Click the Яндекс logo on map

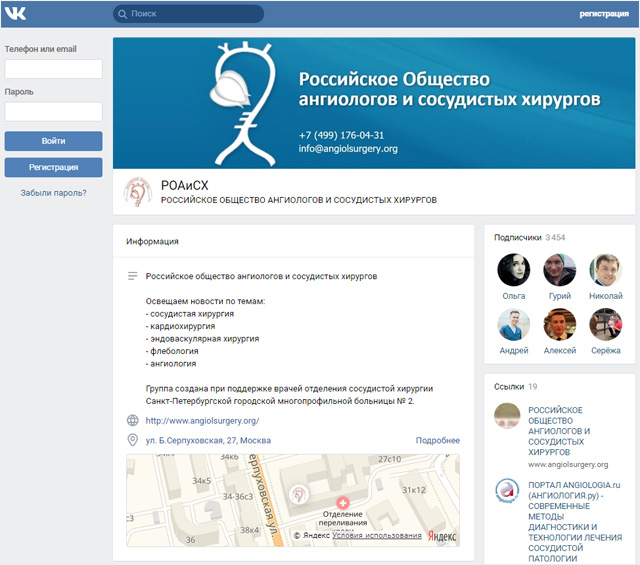[x=442, y=536]
